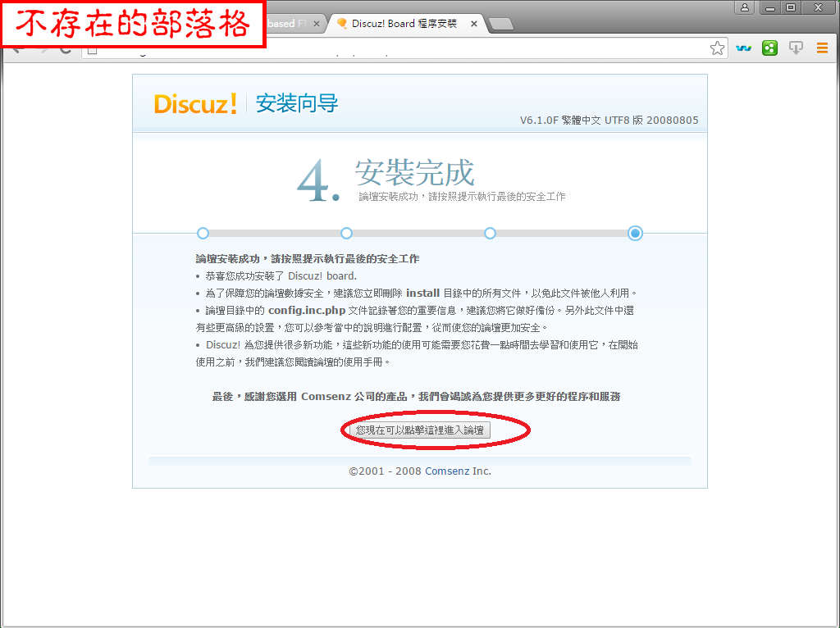The width and height of the screenshot is (840, 628).
Task: Open a new tab with the new-tab button
Action: [x=501, y=24]
